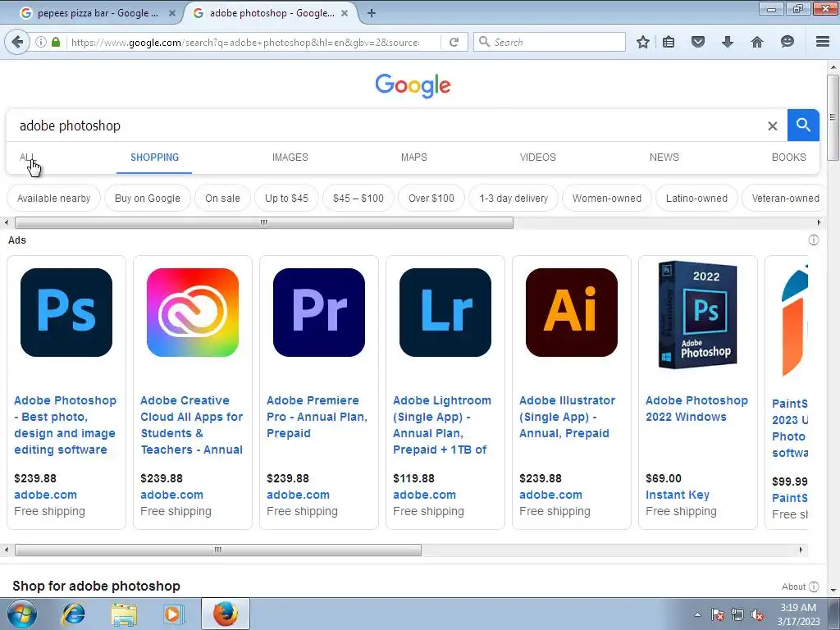Select the SHOPPING tab
The image size is (840, 630).
click(154, 157)
